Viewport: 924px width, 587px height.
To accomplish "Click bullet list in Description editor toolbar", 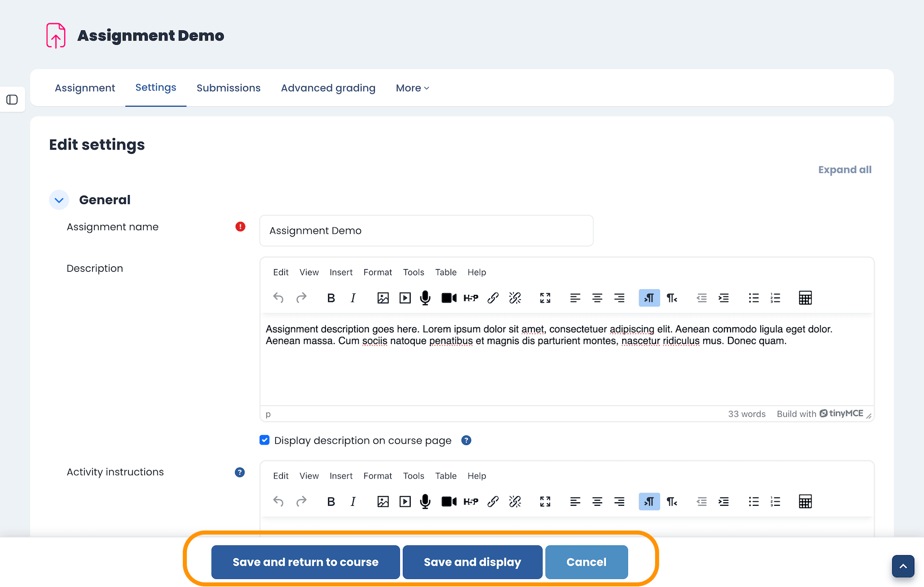I will (x=754, y=298).
